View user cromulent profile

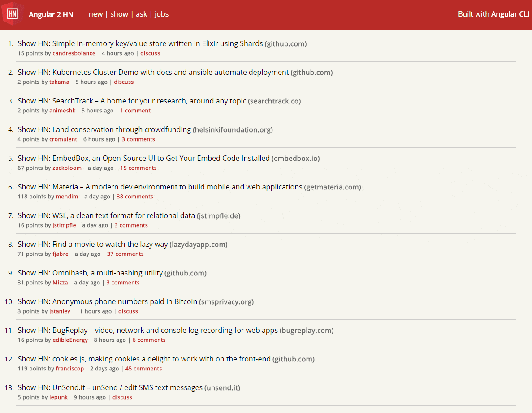pos(63,139)
